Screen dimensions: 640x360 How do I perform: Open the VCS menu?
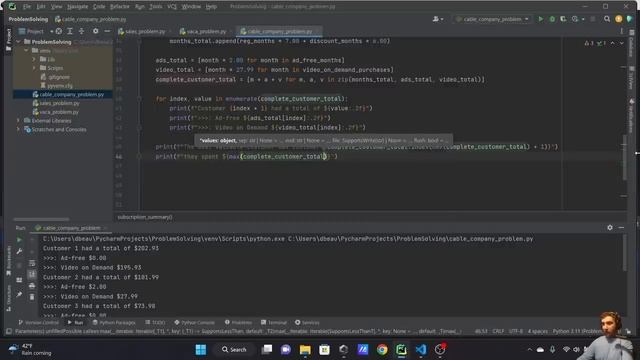[172, 7]
